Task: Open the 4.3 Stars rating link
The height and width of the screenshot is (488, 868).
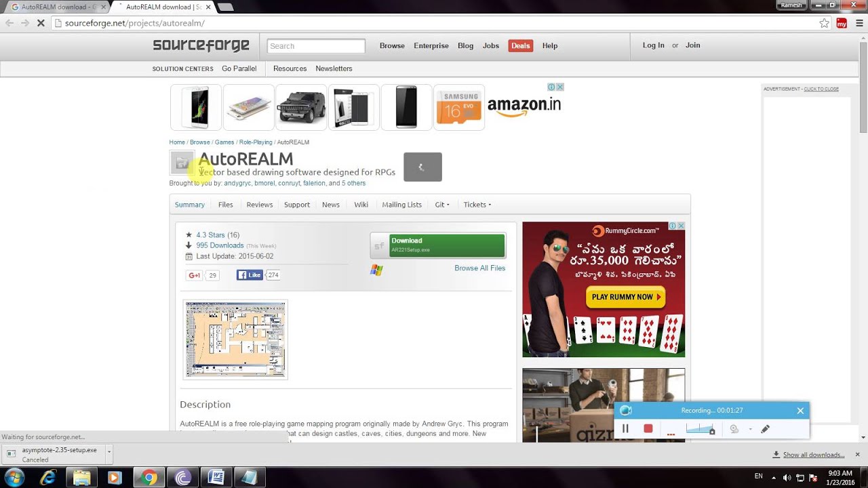Action: [210, 235]
